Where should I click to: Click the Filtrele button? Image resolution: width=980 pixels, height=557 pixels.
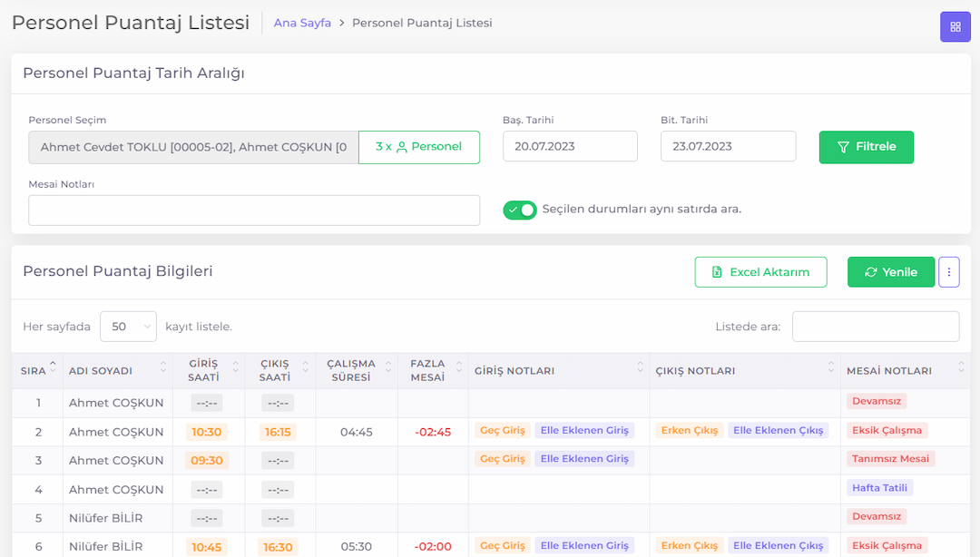pos(867,147)
